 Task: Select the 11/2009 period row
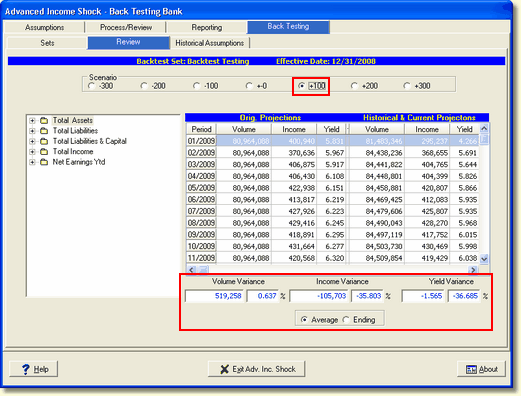(332, 258)
